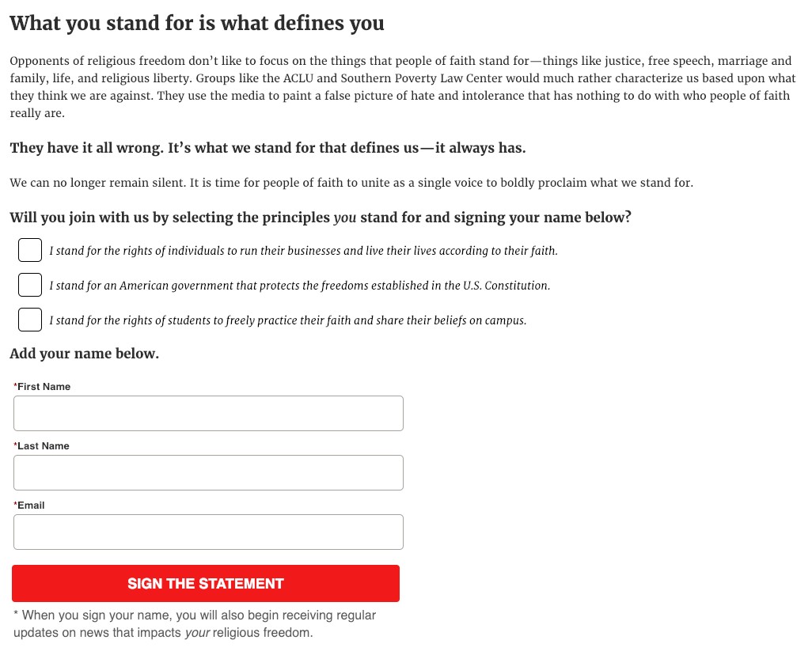Click the statement text about students on campus
The height and width of the screenshot is (659, 812).
tap(287, 320)
